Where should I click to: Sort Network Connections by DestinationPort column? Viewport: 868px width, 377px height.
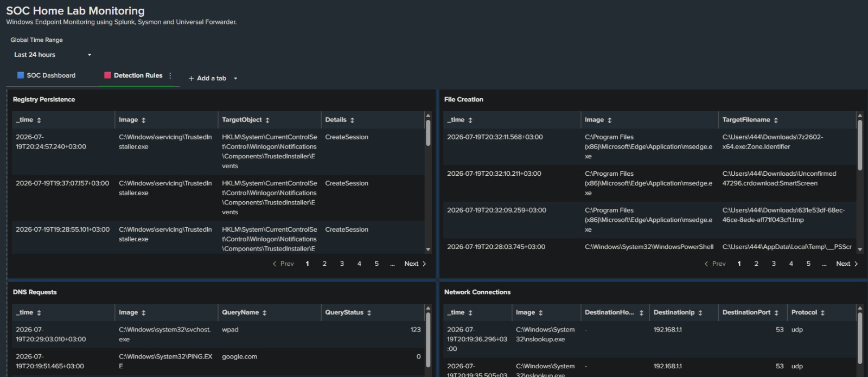coord(750,312)
